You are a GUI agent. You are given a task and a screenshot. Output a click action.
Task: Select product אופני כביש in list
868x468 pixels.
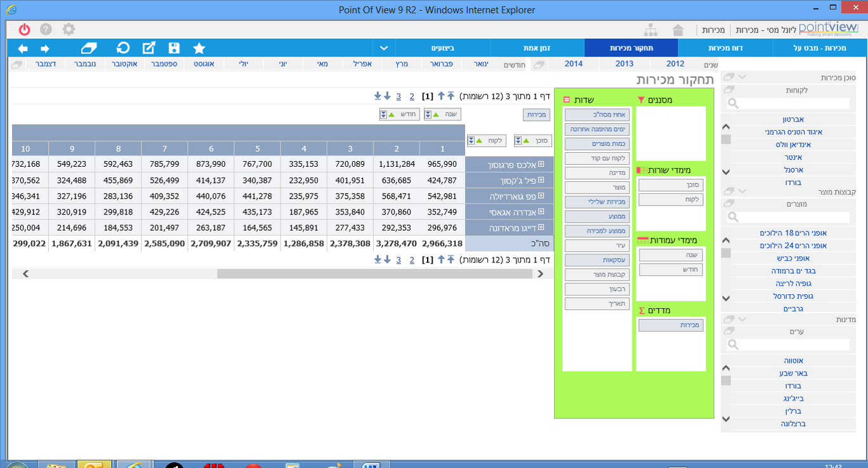click(x=794, y=258)
